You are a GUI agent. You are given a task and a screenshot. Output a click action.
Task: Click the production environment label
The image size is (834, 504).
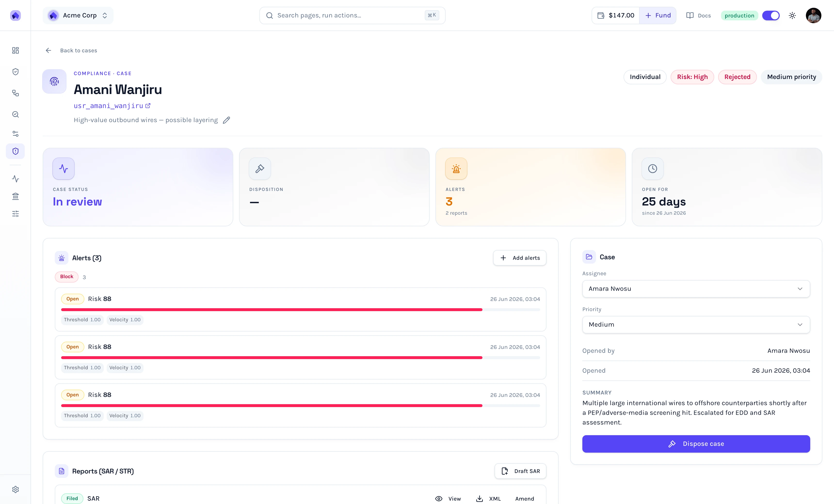(739, 15)
